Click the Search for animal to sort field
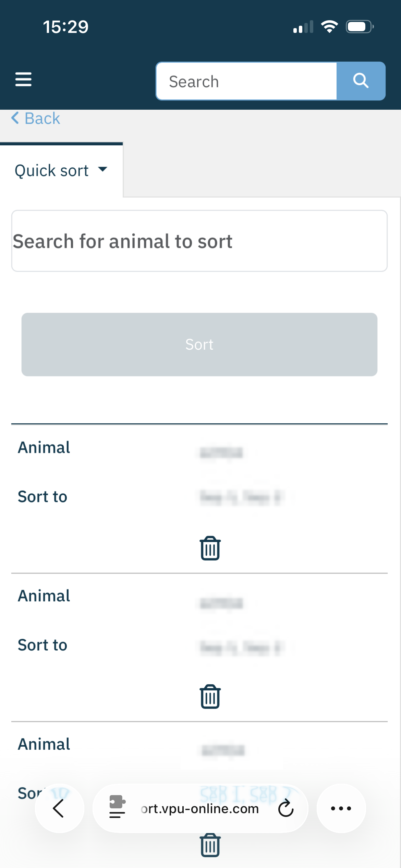Viewport: 401px width, 868px height. tap(199, 241)
